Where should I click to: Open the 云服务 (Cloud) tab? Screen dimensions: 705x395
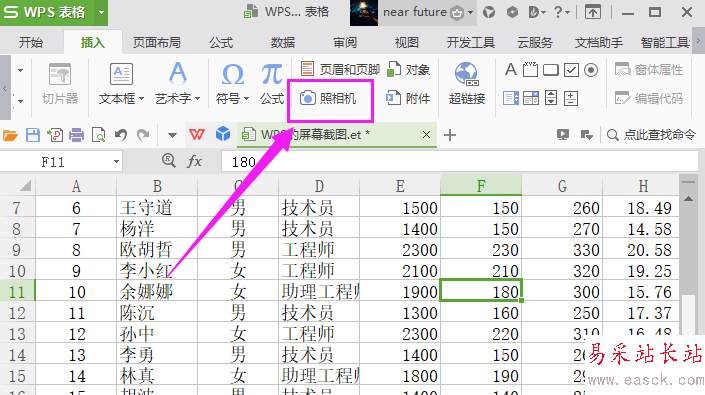(535, 42)
